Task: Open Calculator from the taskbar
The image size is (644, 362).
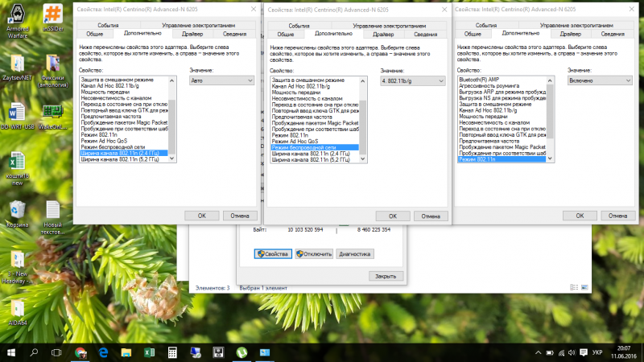Action: click(x=172, y=352)
